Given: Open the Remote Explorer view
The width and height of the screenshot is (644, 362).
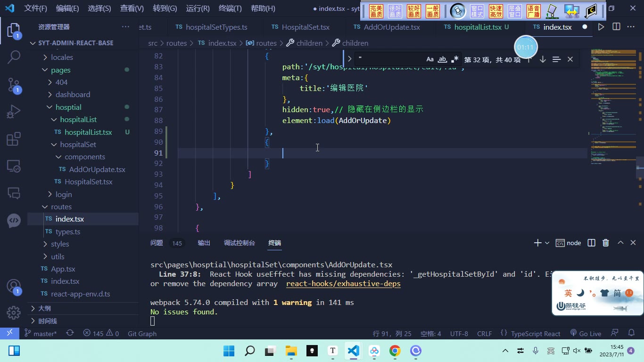Looking at the screenshot, I should [x=14, y=166].
